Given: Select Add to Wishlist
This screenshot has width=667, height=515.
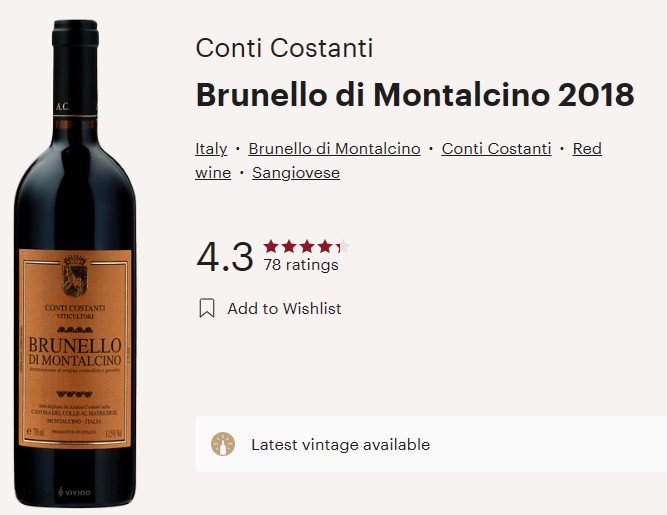Looking at the screenshot, I should tap(284, 308).
